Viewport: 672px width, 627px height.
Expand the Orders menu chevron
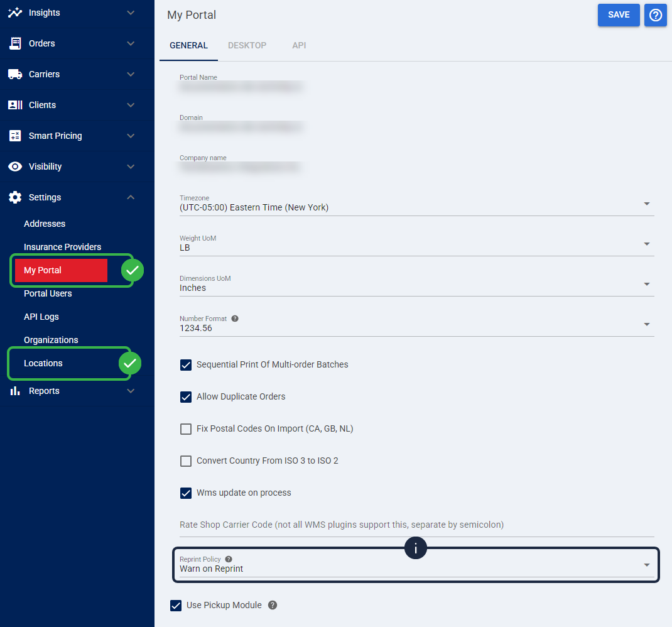click(131, 43)
